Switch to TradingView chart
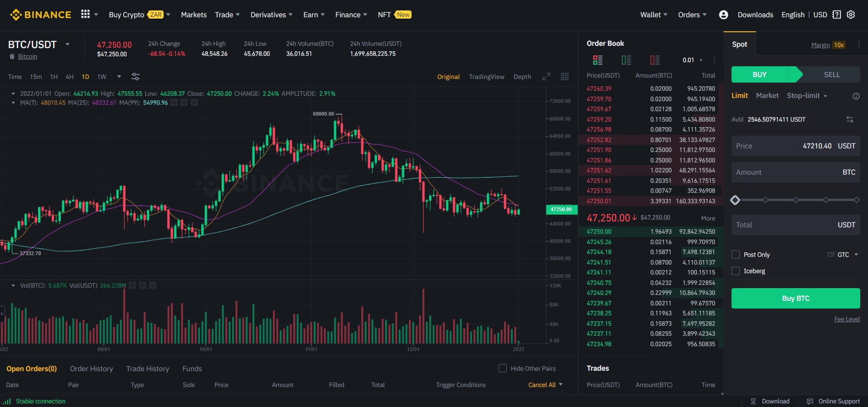The height and width of the screenshot is (407, 868). (x=486, y=77)
